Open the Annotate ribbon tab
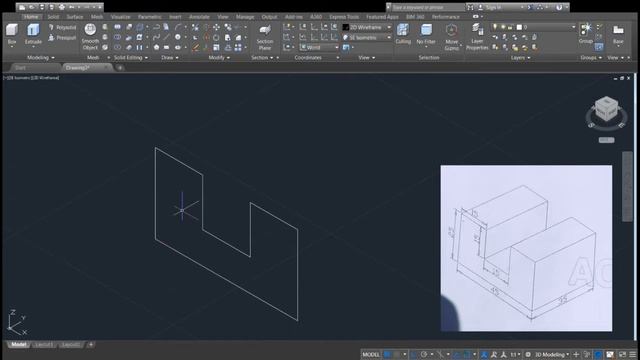This screenshot has width=640, height=360. [x=199, y=17]
